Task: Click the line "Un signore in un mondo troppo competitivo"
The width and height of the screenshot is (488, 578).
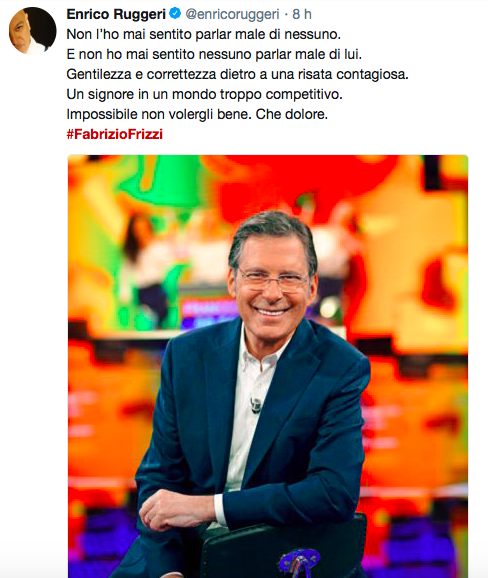Action: pos(205,94)
